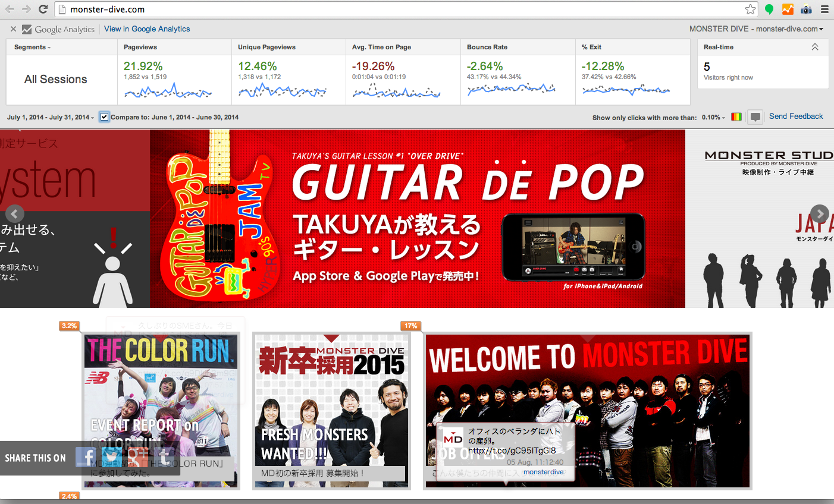Click the Send Feedback link
Screen dimensions: 834x504
[796, 116]
